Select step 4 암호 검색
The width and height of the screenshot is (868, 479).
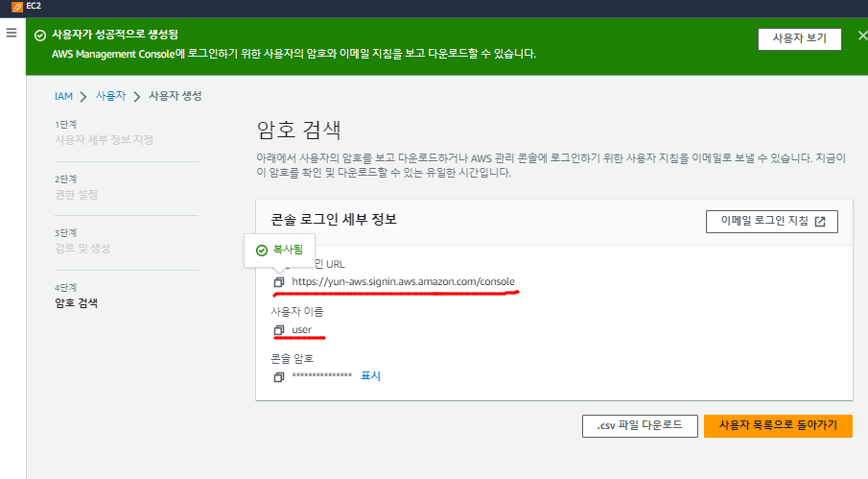point(77,303)
